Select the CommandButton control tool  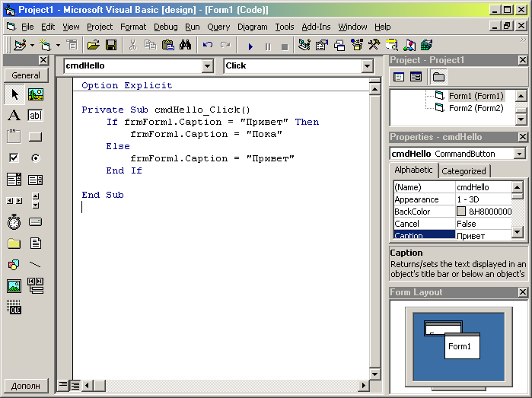point(36,137)
